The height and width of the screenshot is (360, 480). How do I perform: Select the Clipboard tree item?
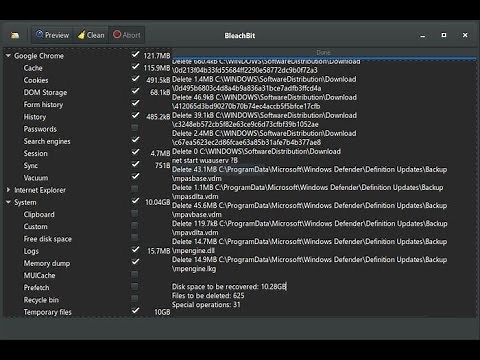click(39, 214)
